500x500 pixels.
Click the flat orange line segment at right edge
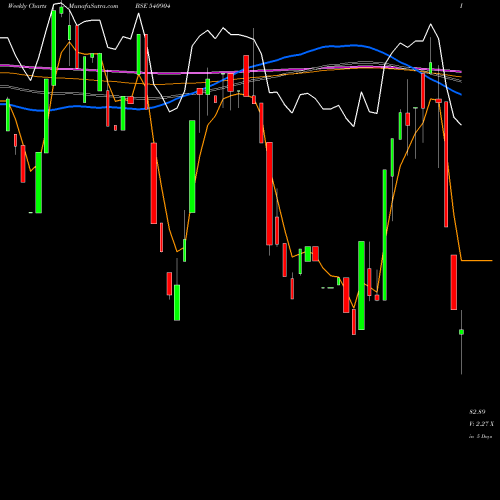click(x=477, y=260)
